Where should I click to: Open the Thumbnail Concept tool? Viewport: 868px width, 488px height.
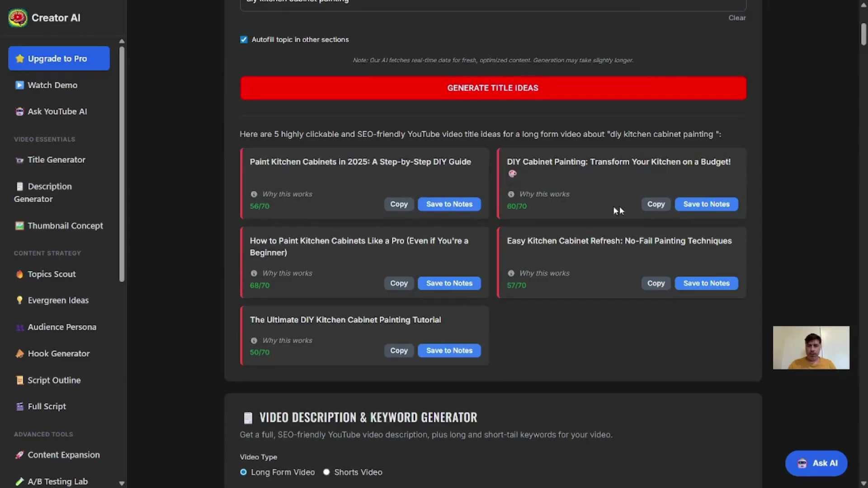(65, 226)
